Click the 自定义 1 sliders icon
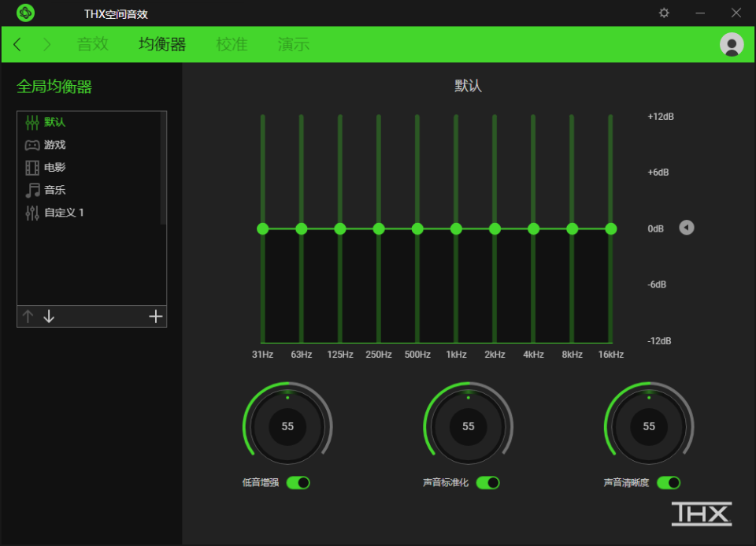This screenshot has height=546, width=756. point(32,213)
